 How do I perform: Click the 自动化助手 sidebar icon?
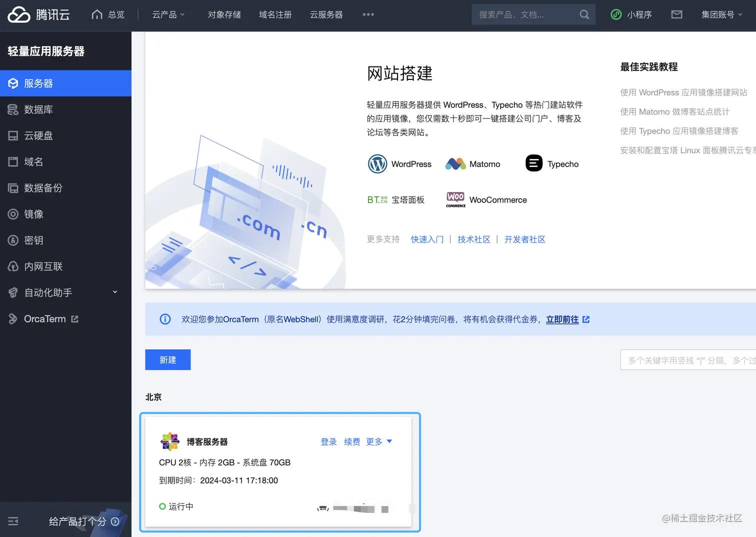pyautogui.click(x=13, y=292)
